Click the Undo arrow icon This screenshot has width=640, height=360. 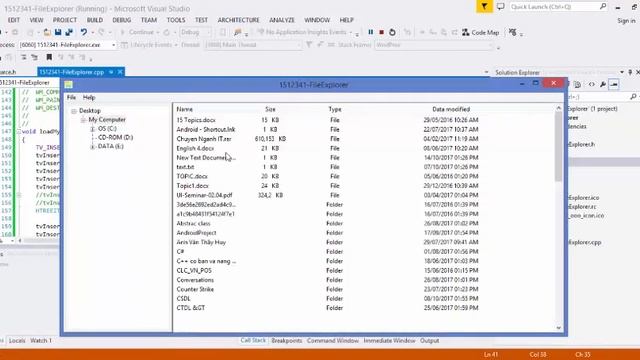[x=84, y=32]
